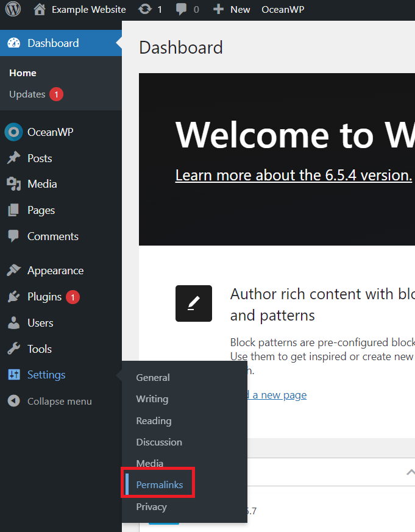Click the updates count 1 in admin bar
415x532 pixels.
pyautogui.click(x=160, y=10)
